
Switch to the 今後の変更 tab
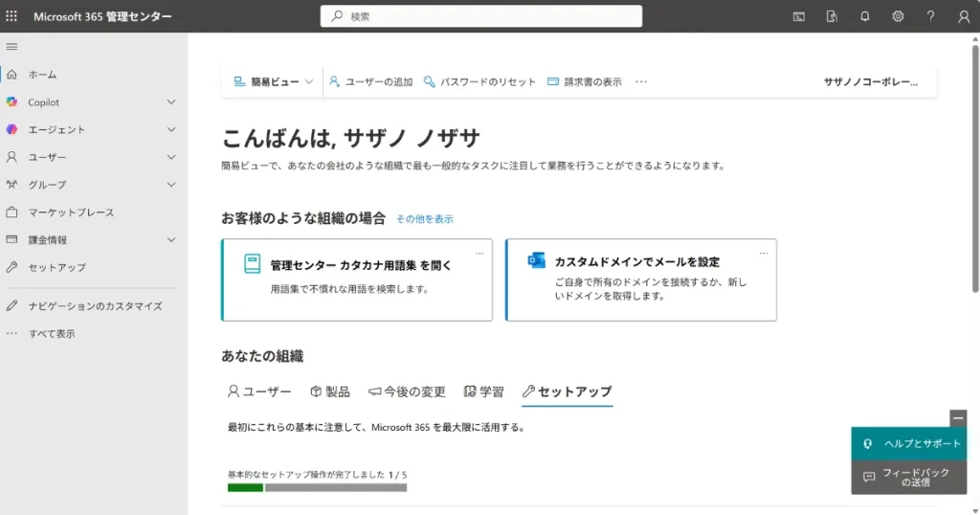(407, 392)
